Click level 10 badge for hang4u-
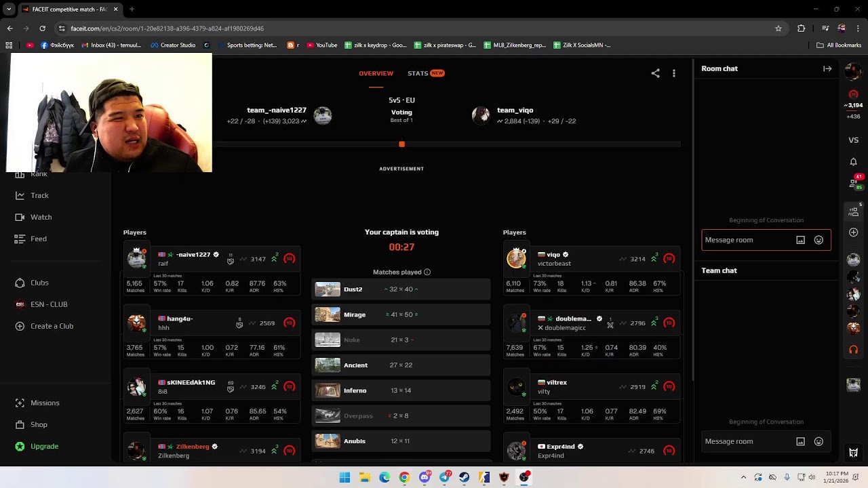 [290, 323]
